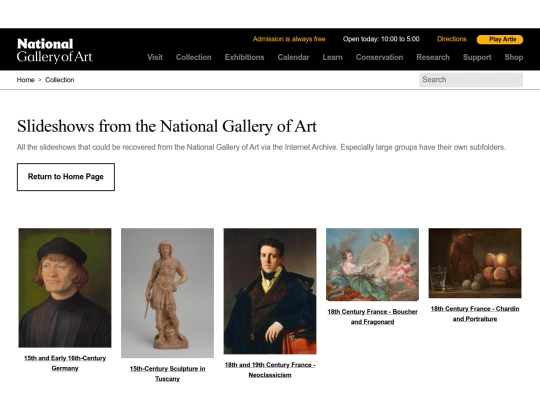
Task: Click 'Admission is always free' text
Action: [x=289, y=39]
